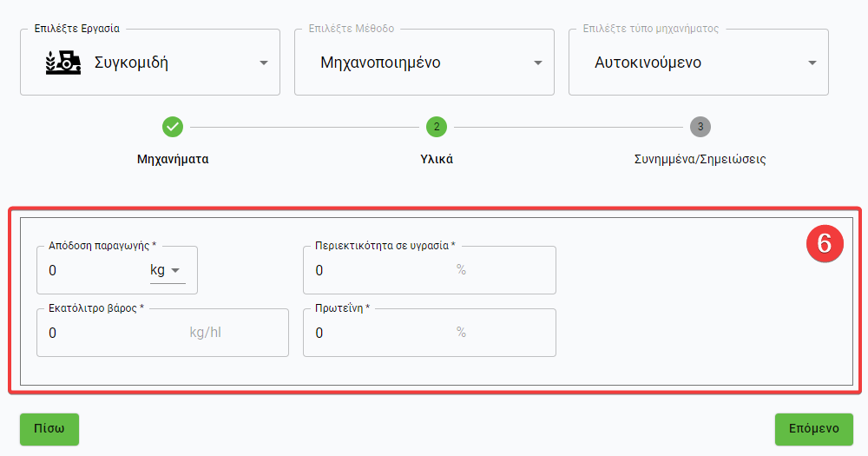Click the Εκατόλιτρο βάρος input field
Viewport: 868px width, 456px height.
113,333
